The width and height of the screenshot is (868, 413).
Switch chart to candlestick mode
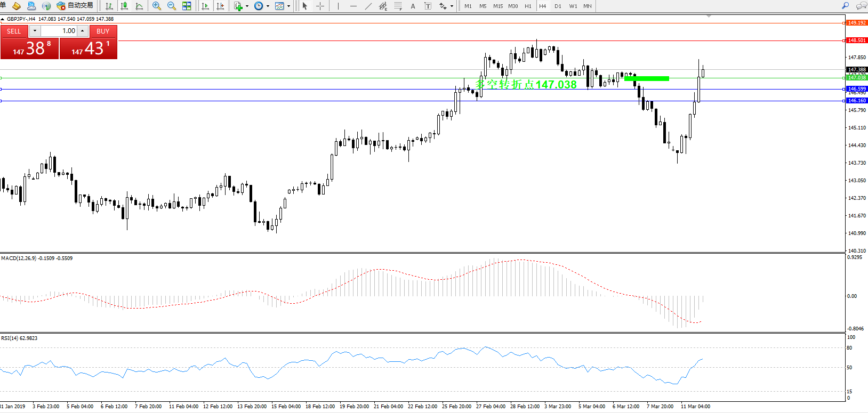(124, 6)
